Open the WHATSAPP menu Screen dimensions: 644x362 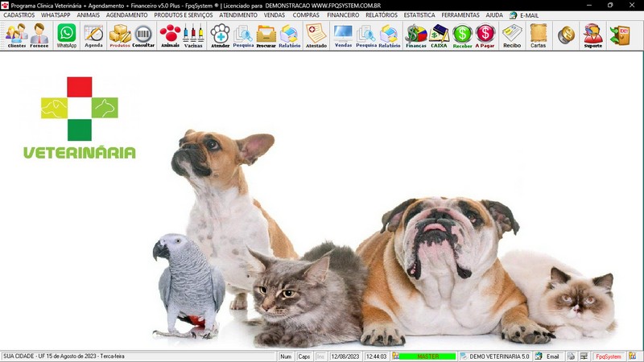coord(56,15)
